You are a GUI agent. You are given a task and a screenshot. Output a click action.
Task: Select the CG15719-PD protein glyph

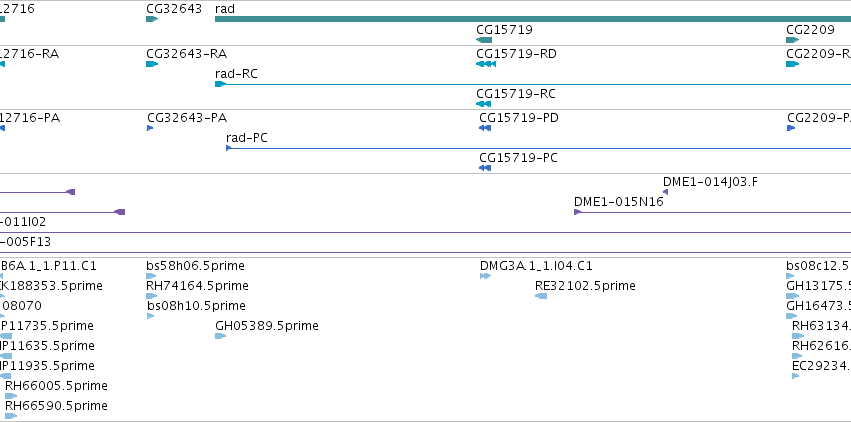[485, 128]
